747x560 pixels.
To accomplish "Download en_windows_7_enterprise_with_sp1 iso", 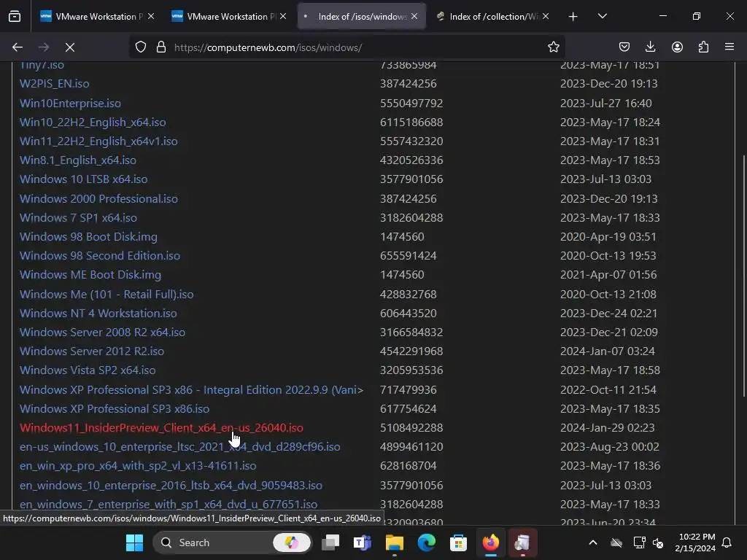I will click(169, 505).
